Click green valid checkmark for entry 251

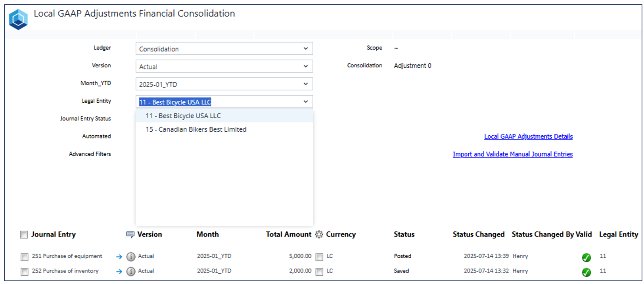point(586,257)
